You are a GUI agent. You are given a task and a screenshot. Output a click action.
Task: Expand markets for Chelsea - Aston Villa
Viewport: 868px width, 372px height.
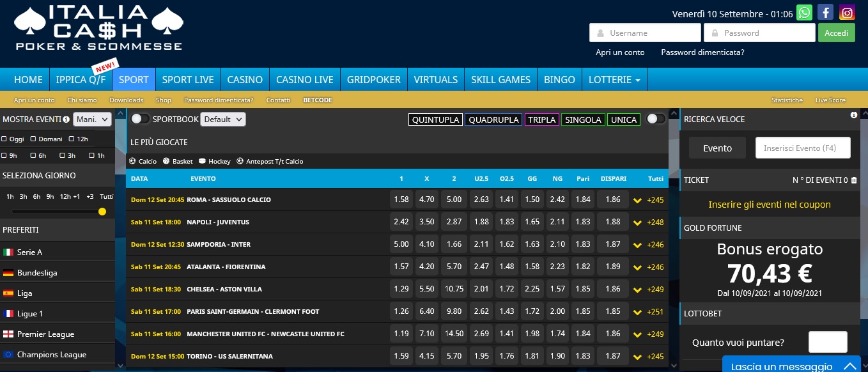coord(637,290)
